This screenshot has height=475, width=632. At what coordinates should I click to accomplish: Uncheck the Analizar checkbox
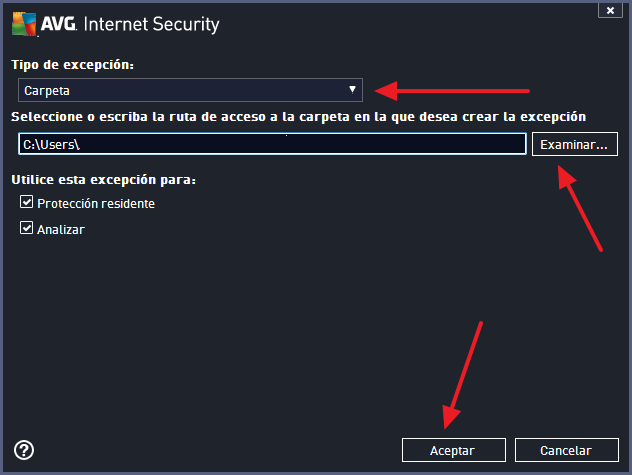point(27,229)
